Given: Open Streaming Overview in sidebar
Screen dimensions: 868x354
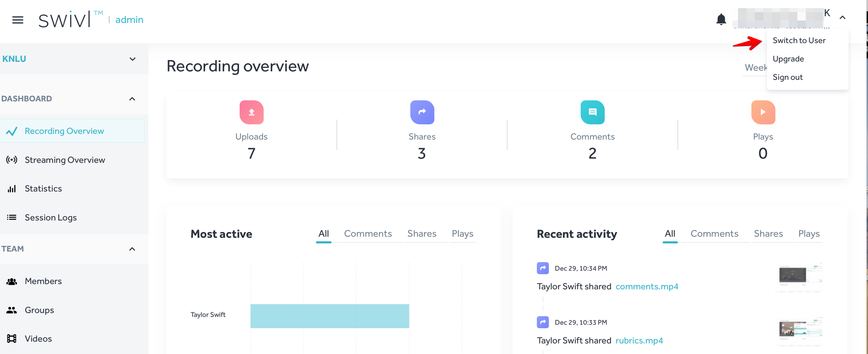Looking at the screenshot, I should tap(65, 160).
